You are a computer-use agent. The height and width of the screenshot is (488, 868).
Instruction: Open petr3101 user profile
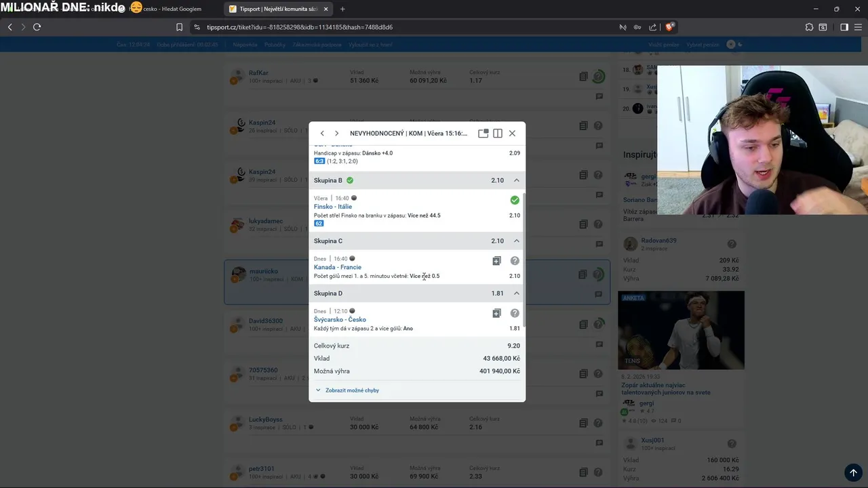coord(262,469)
